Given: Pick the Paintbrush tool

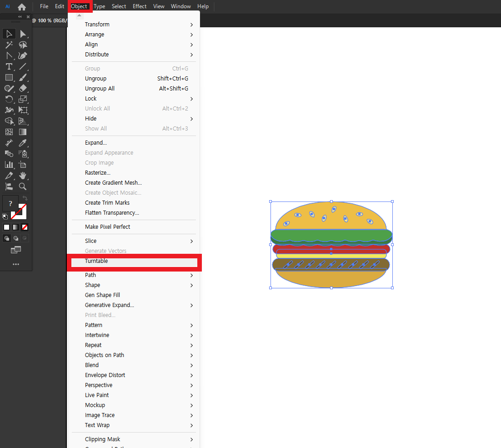Looking at the screenshot, I should click(23, 77).
